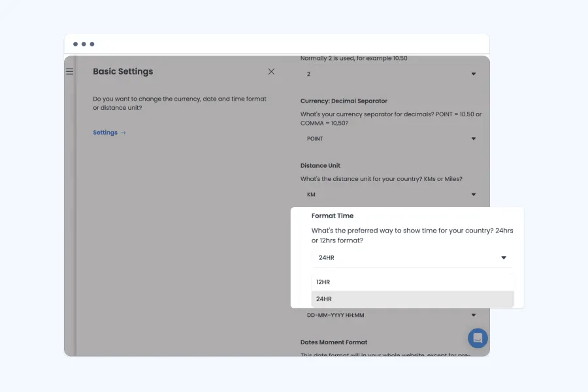Select the 24HR option in list

[412, 299]
